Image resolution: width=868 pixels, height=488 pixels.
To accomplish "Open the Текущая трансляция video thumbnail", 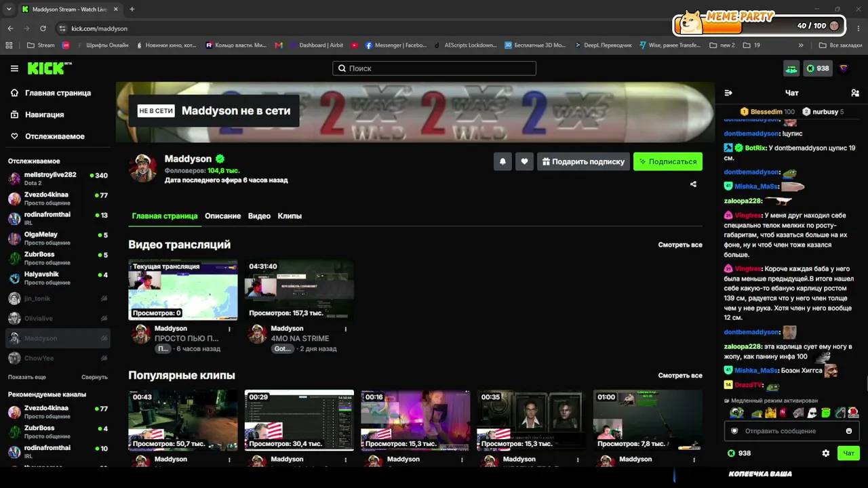I will click(x=183, y=289).
